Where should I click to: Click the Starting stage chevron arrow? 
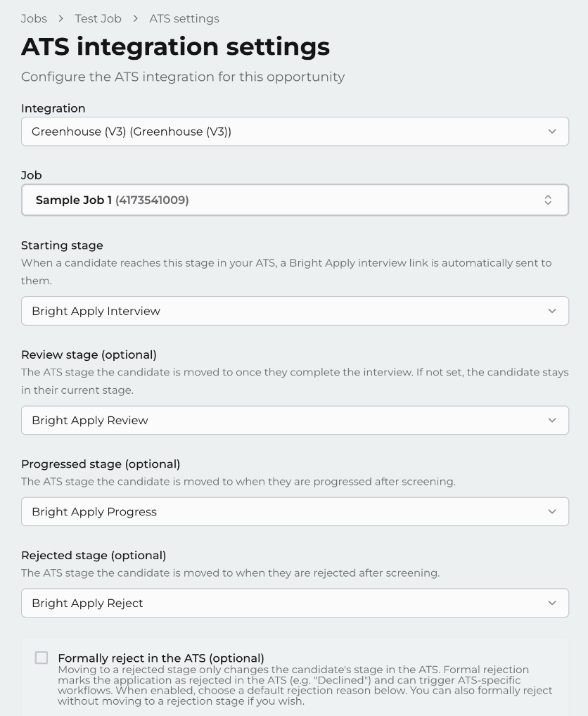(x=552, y=311)
